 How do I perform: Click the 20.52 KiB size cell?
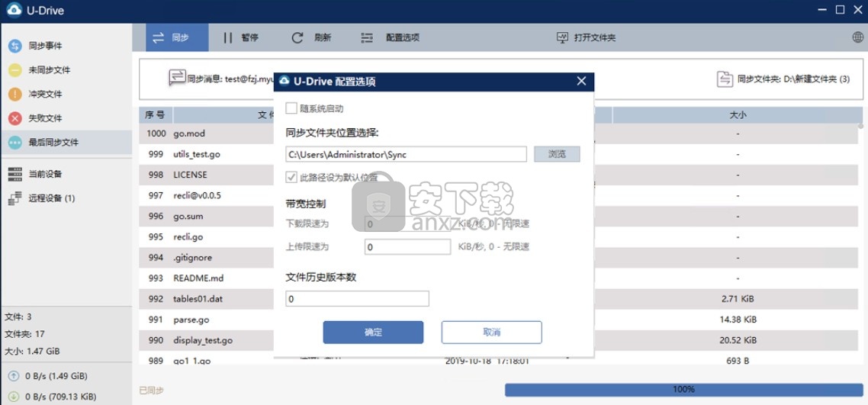point(738,341)
